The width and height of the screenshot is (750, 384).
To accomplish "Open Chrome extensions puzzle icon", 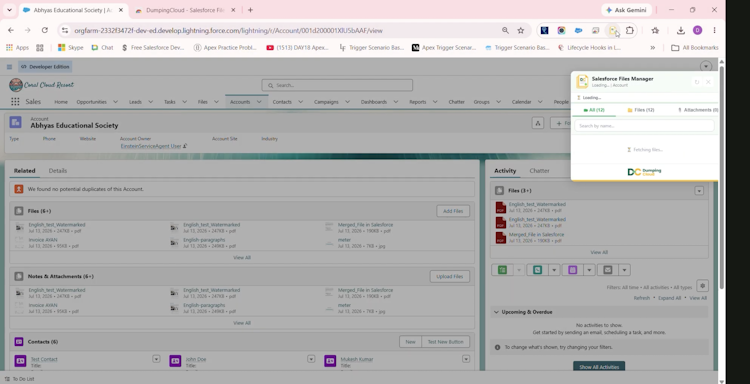I will tap(630, 31).
